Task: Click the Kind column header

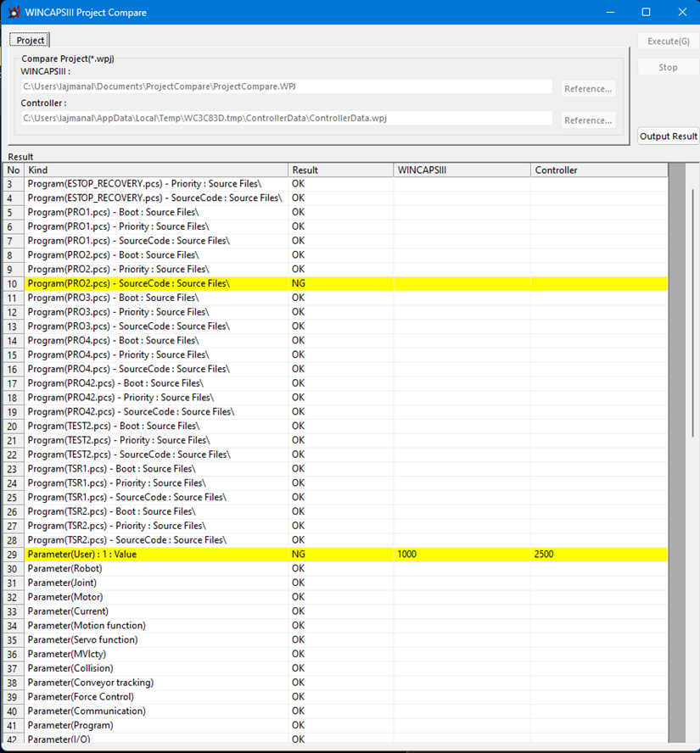Action: (x=156, y=170)
